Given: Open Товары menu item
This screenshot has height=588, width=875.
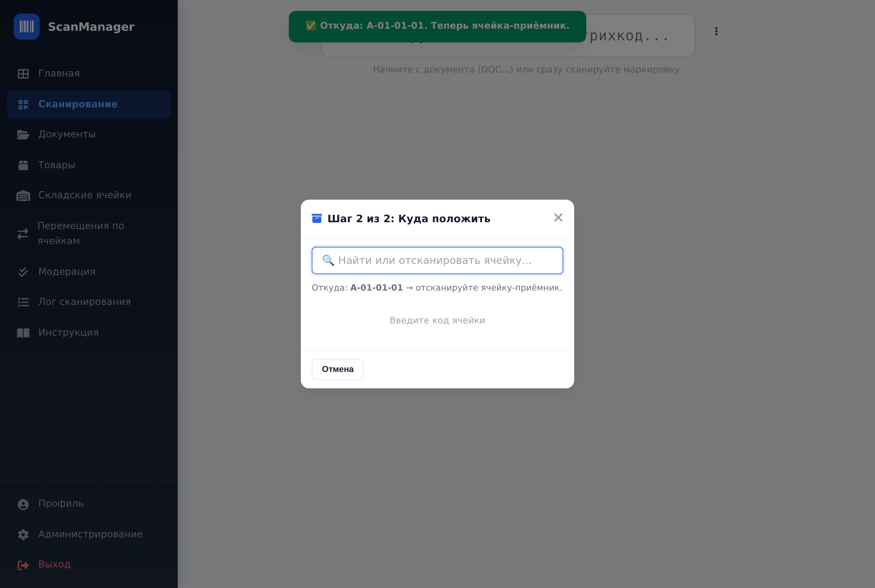Looking at the screenshot, I should pos(89,165).
